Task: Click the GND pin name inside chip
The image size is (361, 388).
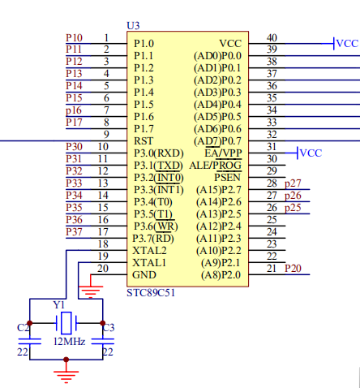Action: [x=144, y=275]
